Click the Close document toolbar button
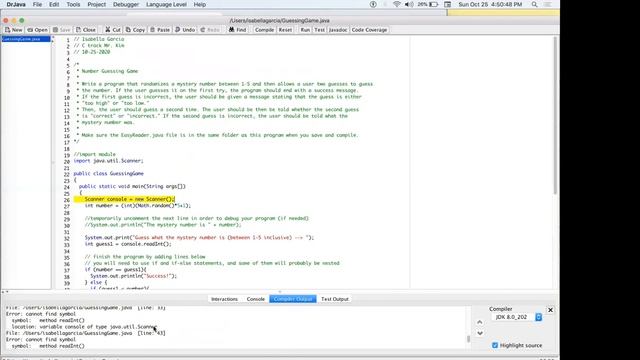This screenshot has width=640, height=360. pyautogui.click(x=86, y=30)
